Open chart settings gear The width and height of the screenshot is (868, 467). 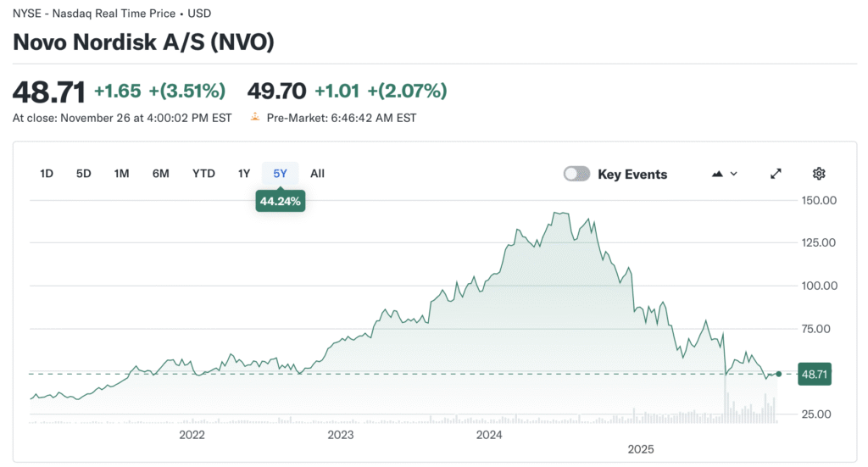(x=819, y=174)
